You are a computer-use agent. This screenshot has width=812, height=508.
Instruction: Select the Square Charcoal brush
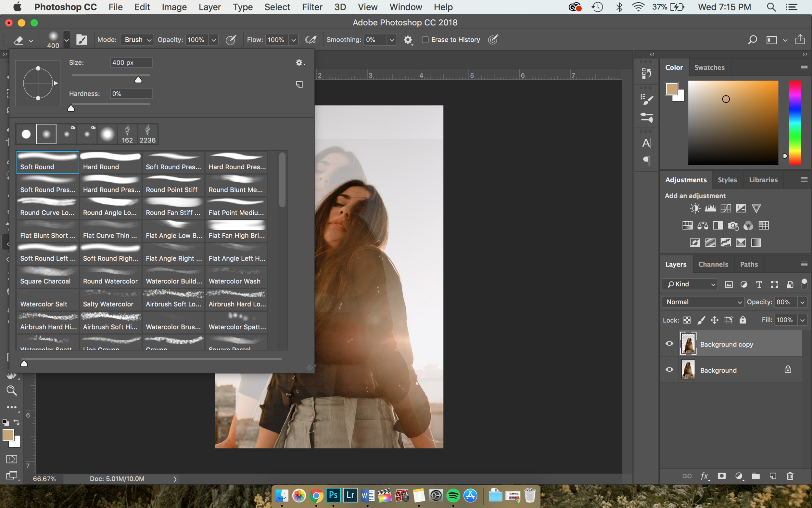[x=48, y=277]
